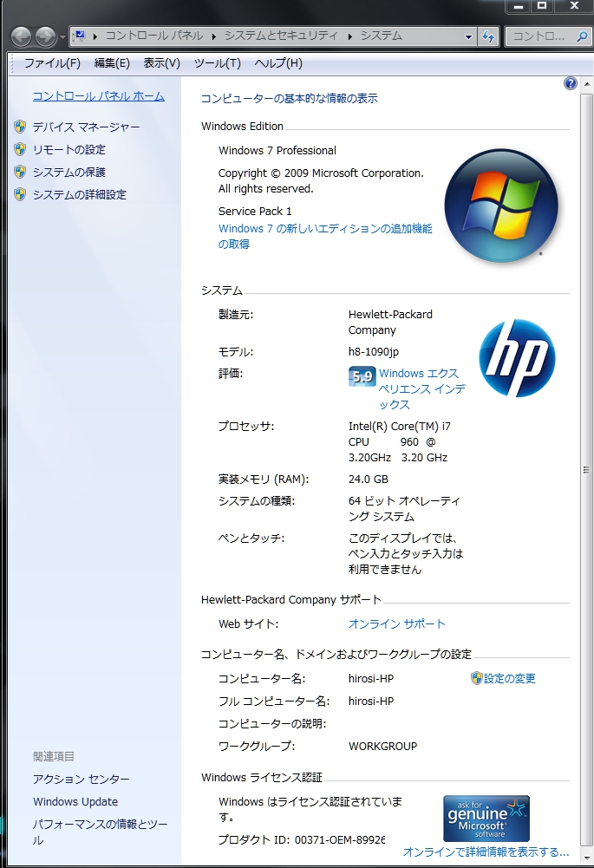This screenshot has height=868, width=594.
Task: Open Windows エクスペリエンス インデックス link
Action: [422, 389]
